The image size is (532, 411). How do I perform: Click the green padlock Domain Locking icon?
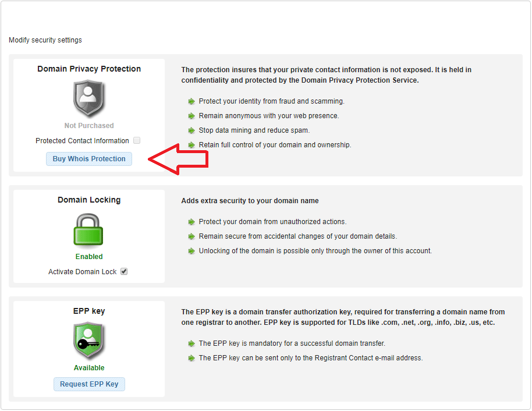point(88,229)
